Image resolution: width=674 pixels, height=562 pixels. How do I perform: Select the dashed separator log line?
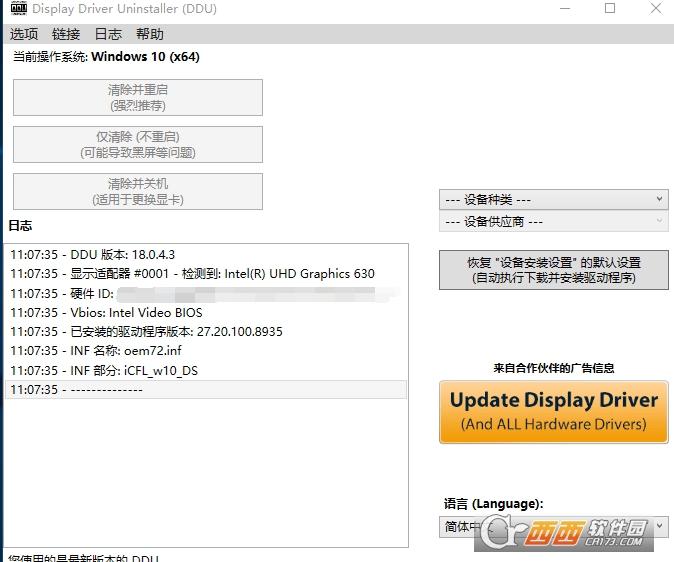[205, 390]
